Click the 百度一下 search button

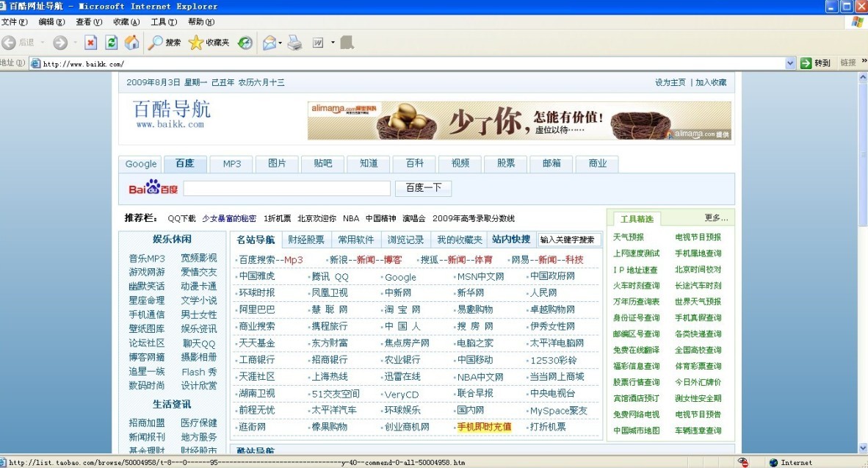click(x=424, y=188)
